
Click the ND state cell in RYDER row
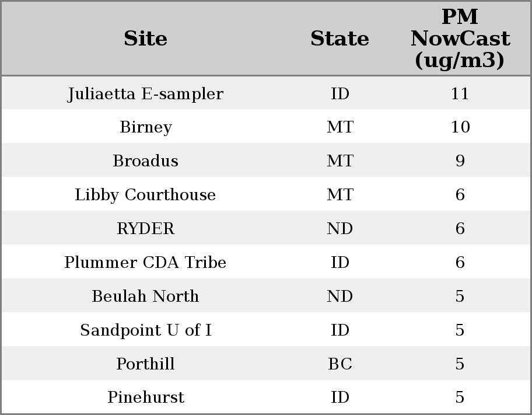point(339,229)
